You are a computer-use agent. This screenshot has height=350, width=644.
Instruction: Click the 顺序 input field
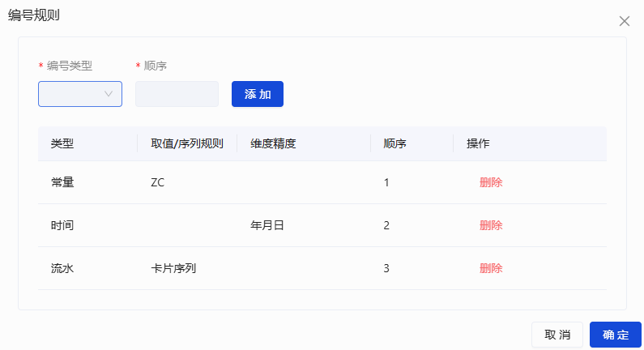coord(177,94)
